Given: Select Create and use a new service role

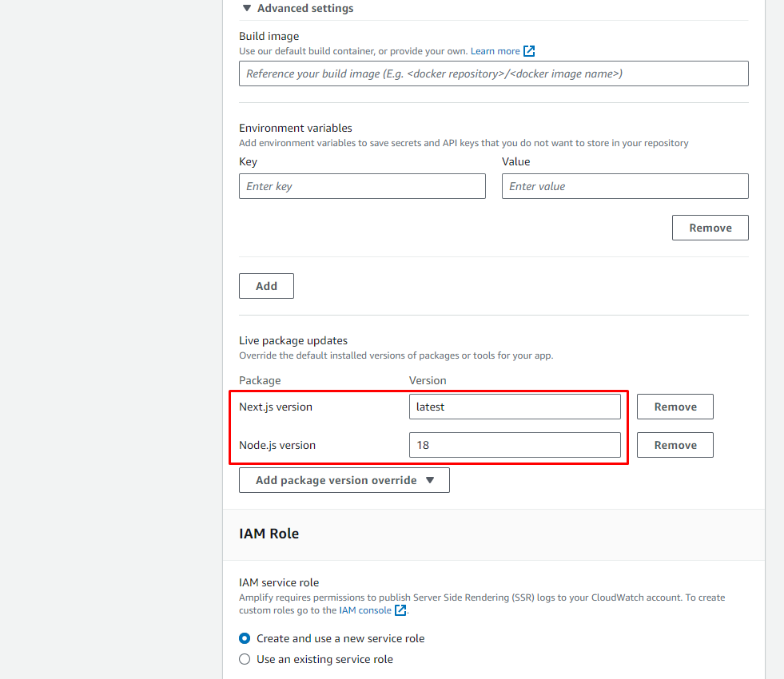Looking at the screenshot, I should tap(245, 638).
